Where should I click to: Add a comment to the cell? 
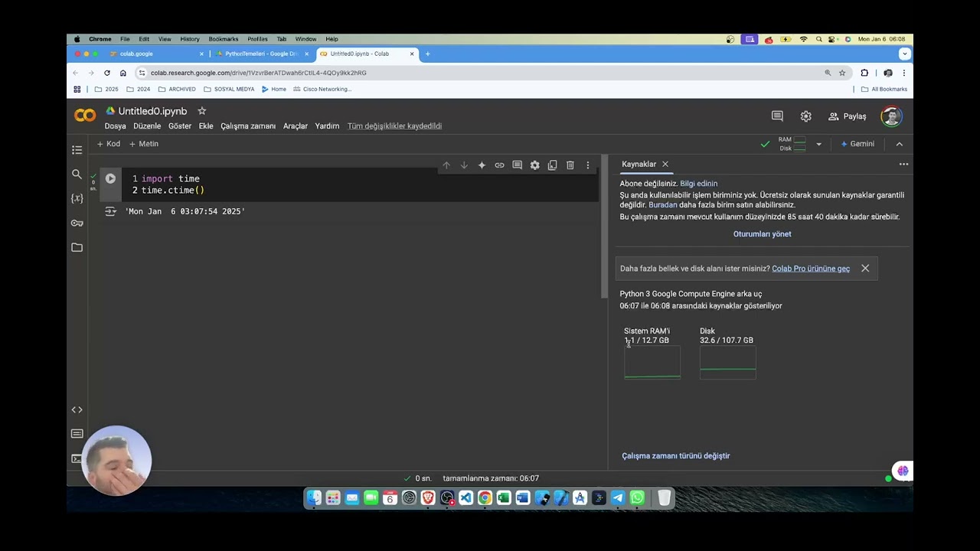click(x=517, y=165)
